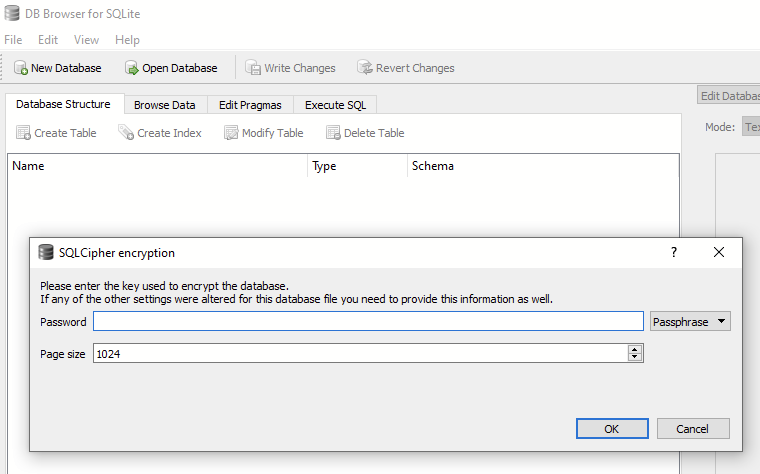760x474 pixels.
Task: Click the New Database toolbar icon
Action: tap(21, 68)
